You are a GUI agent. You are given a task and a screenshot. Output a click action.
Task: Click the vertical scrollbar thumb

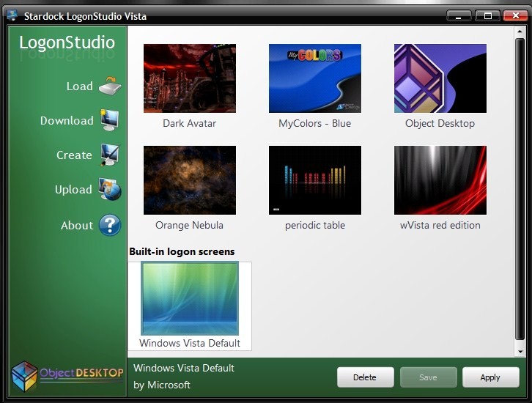click(x=520, y=189)
